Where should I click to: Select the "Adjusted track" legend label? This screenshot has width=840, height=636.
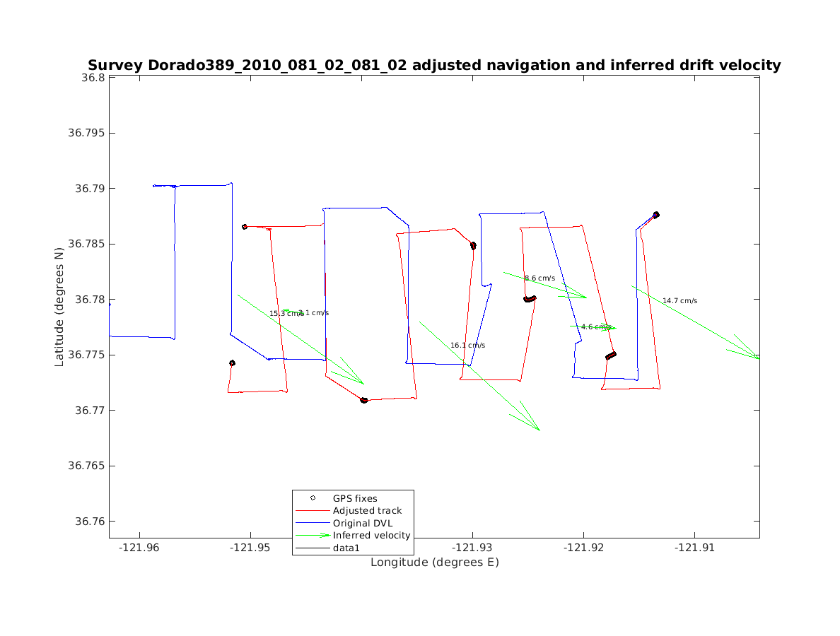(x=367, y=511)
